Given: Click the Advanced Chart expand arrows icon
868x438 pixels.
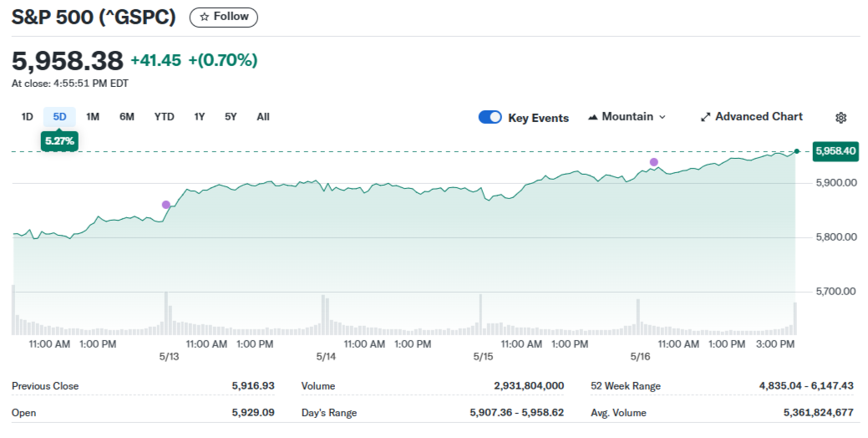Looking at the screenshot, I should [705, 117].
